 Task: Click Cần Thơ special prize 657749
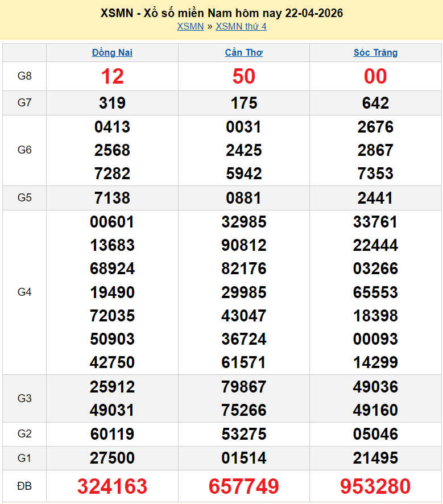(x=243, y=486)
